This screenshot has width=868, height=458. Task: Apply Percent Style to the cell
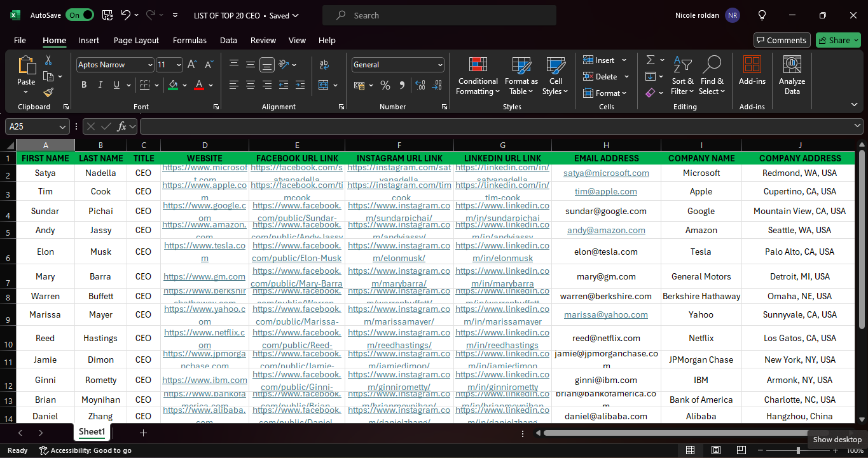[385, 85]
